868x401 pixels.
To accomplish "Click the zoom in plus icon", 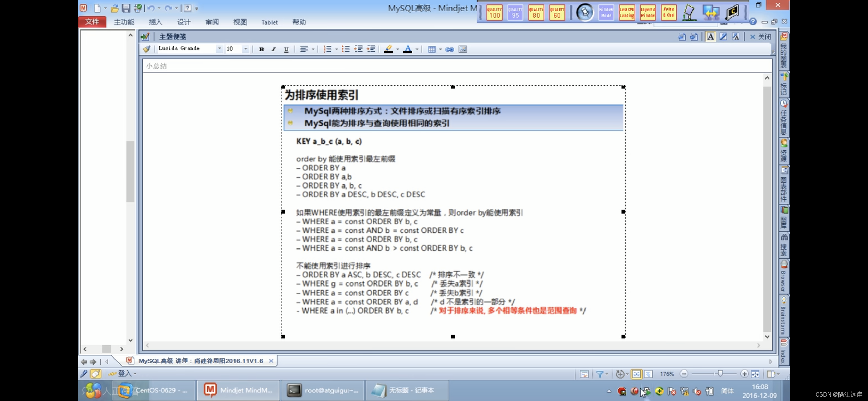I will 744,374.
